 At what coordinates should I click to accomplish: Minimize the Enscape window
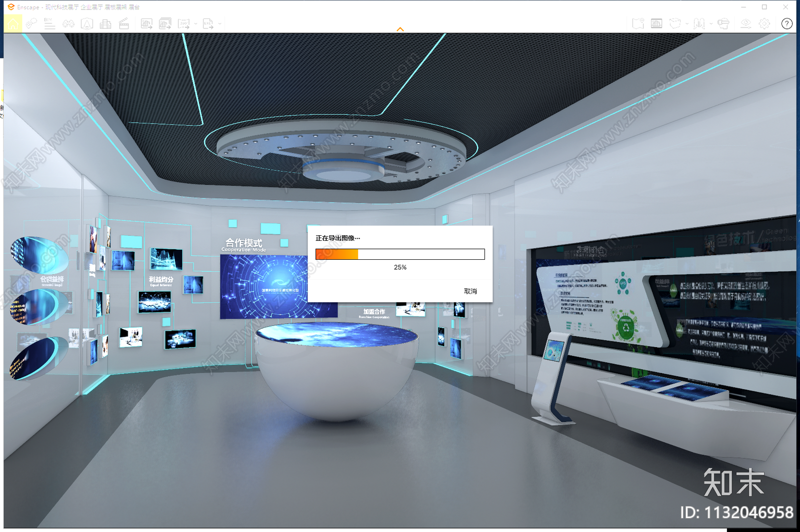(743, 7)
